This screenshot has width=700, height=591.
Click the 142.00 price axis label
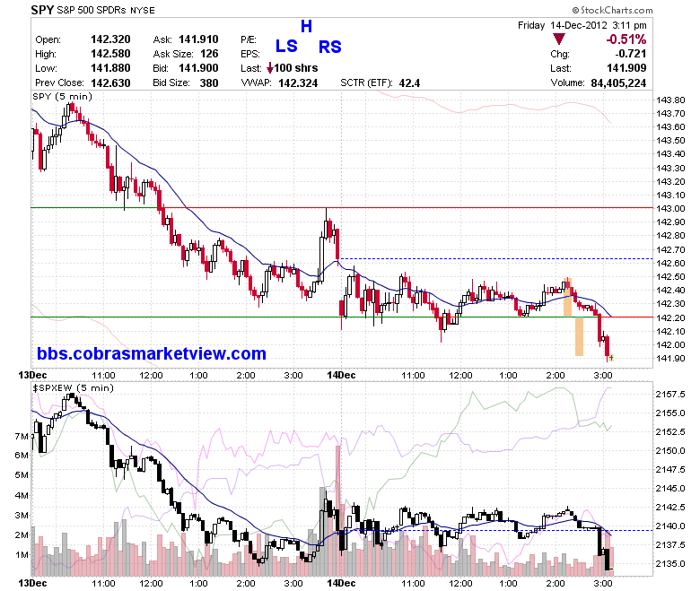670,344
